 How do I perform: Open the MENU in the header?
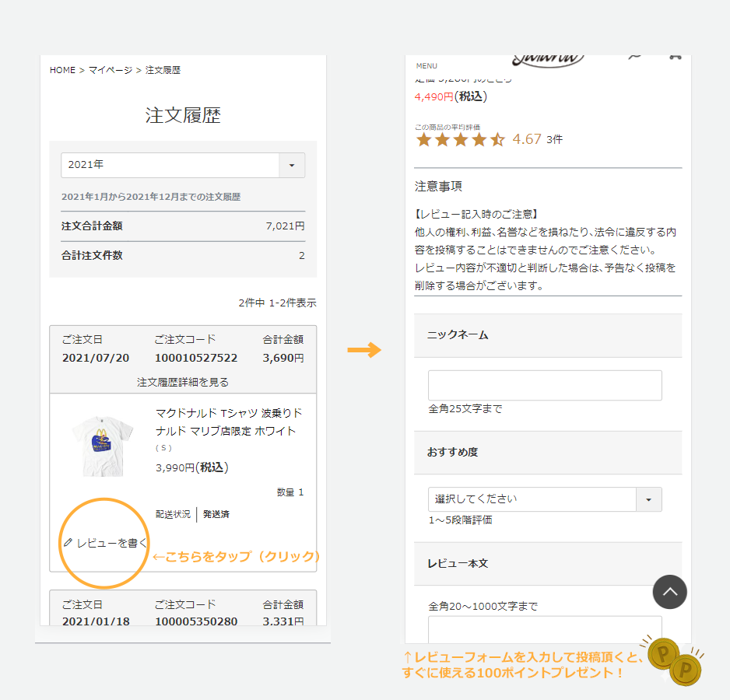426,65
